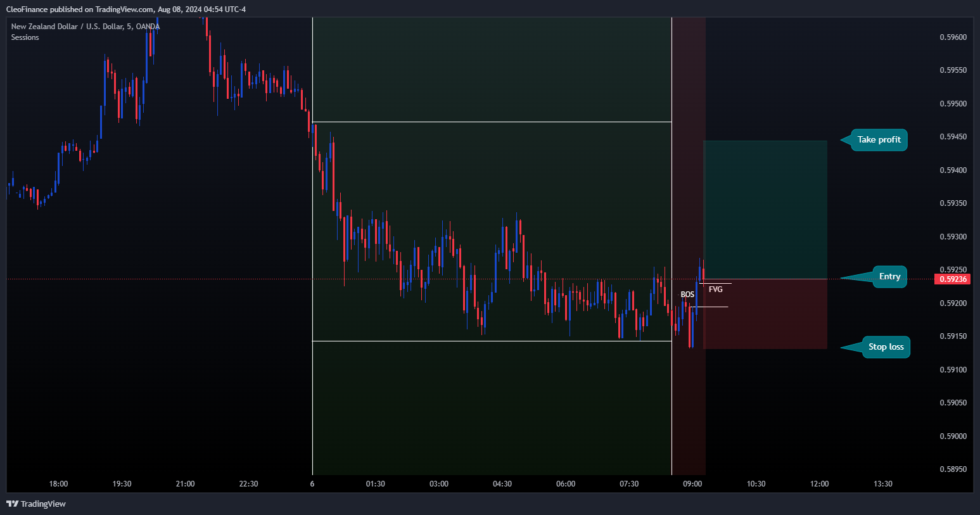The height and width of the screenshot is (515, 980).
Task: Click the 0.59550 price axis label
Action: coord(953,70)
